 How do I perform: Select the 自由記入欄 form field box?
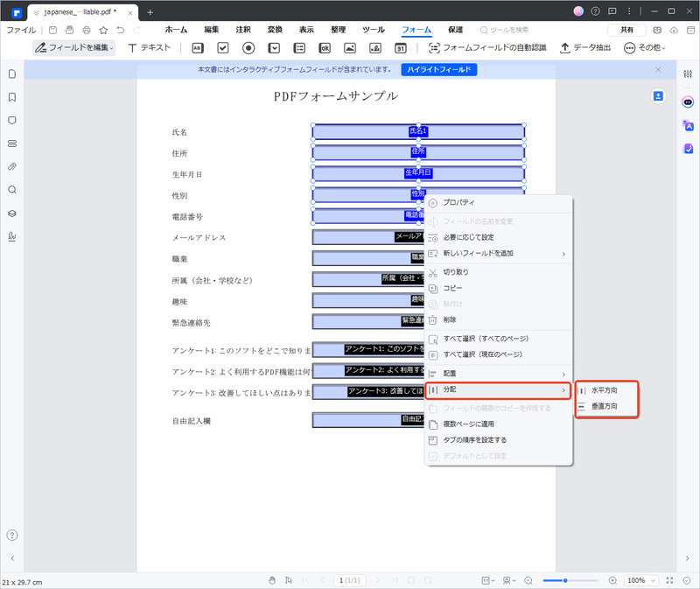[368, 420]
